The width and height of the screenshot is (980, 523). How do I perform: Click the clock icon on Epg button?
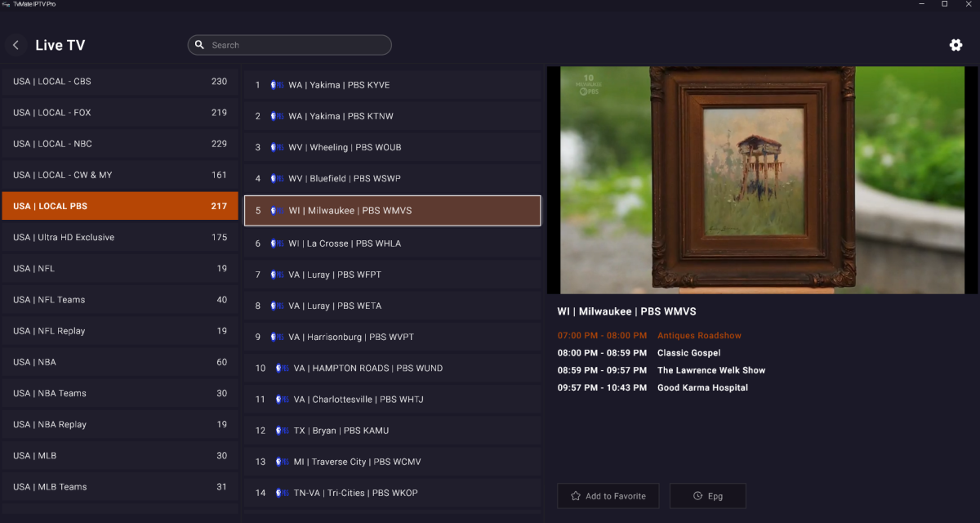click(697, 496)
